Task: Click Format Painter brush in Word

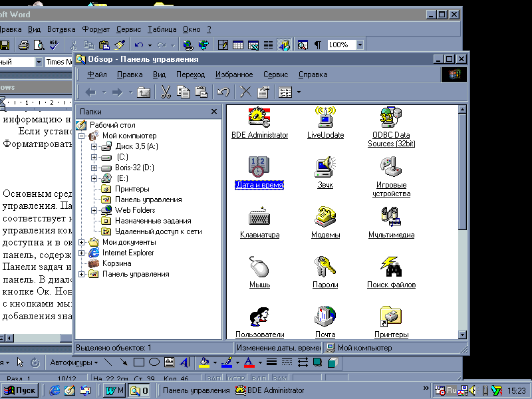Action: (120, 45)
